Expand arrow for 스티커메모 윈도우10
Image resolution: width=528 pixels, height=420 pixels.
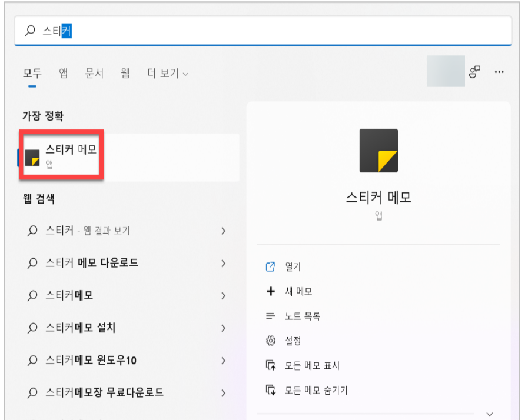223,361
